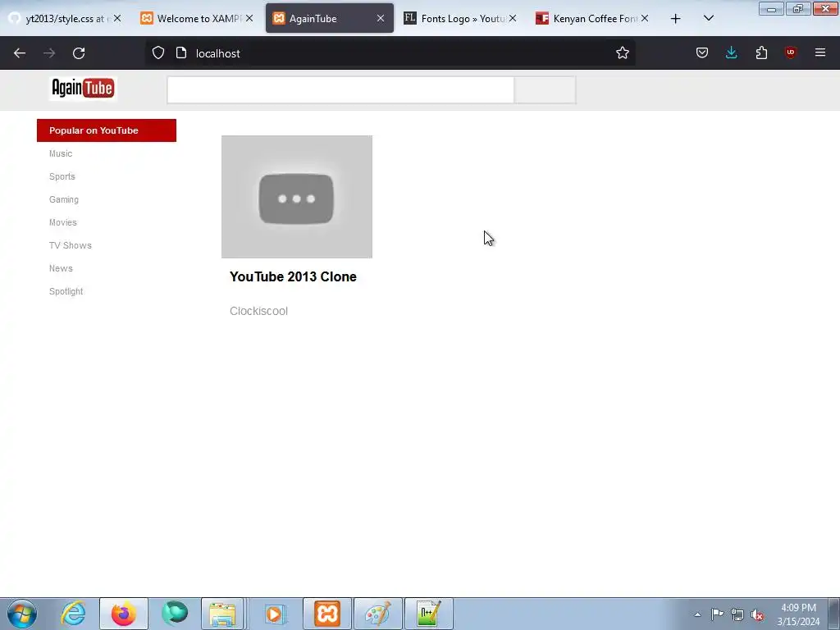Show hidden system tray icons
Image resolution: width=840 pixels, height=630 pixels.
pos(697,614)
